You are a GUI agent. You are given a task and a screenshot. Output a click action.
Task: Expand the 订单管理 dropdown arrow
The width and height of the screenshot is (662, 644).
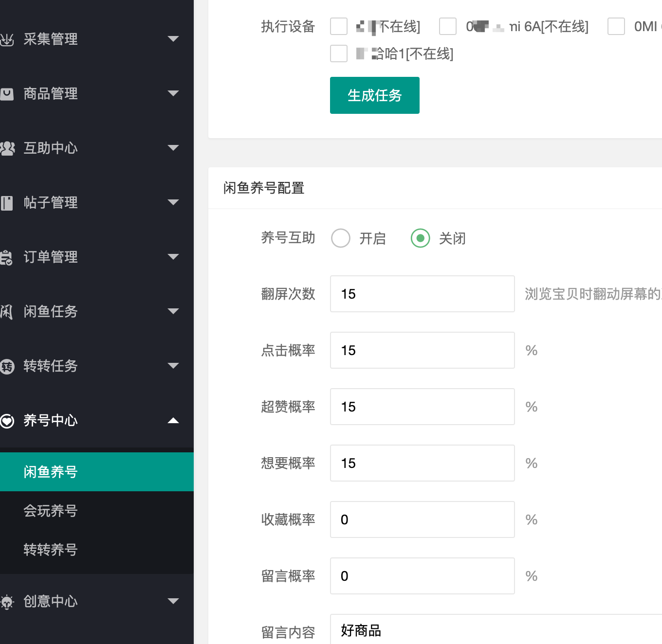point(173,257)
